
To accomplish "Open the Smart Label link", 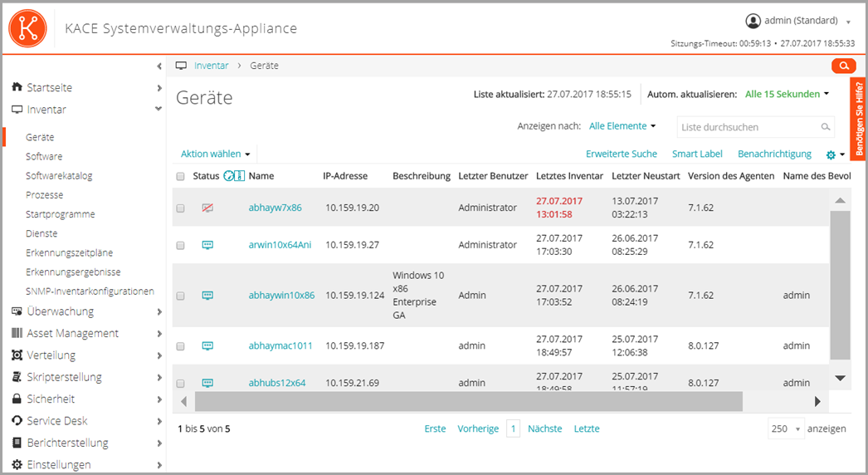I will tap(697, 154).
